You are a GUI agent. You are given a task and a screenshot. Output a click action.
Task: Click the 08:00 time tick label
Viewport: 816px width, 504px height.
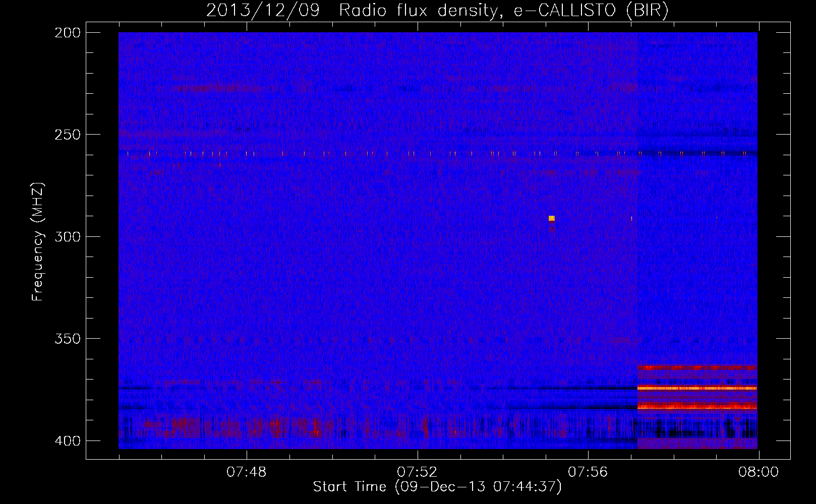[x=759, y=472]
